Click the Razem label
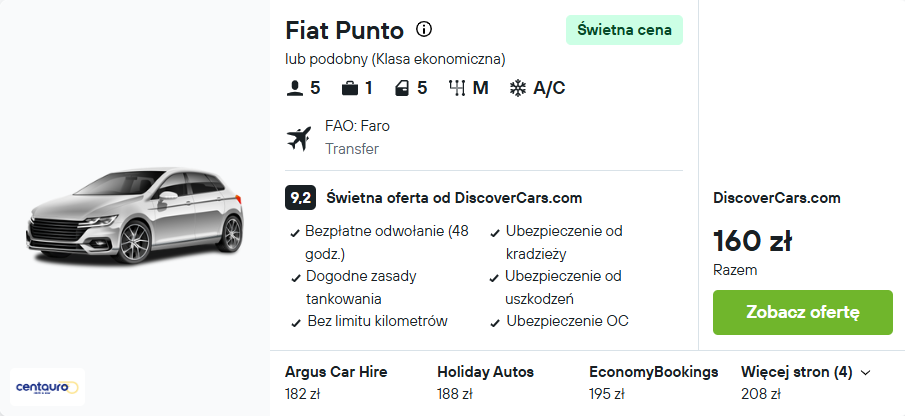905x416 pixels. click(x=735, y=270)
